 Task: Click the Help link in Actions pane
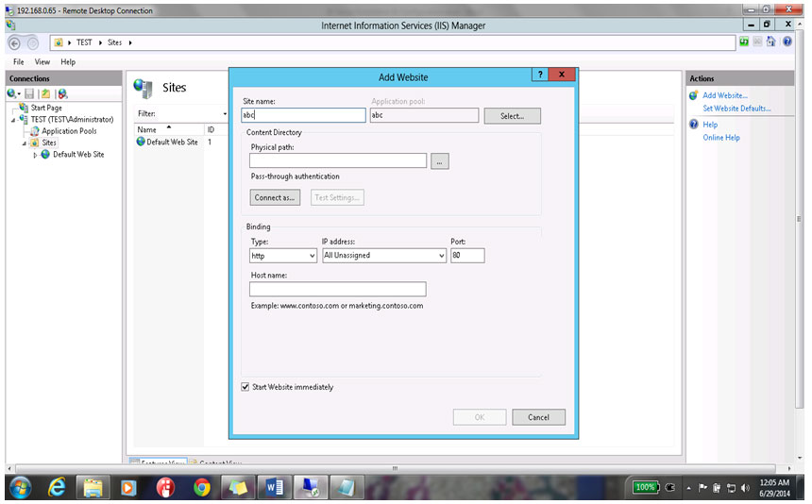pos(710,125)
